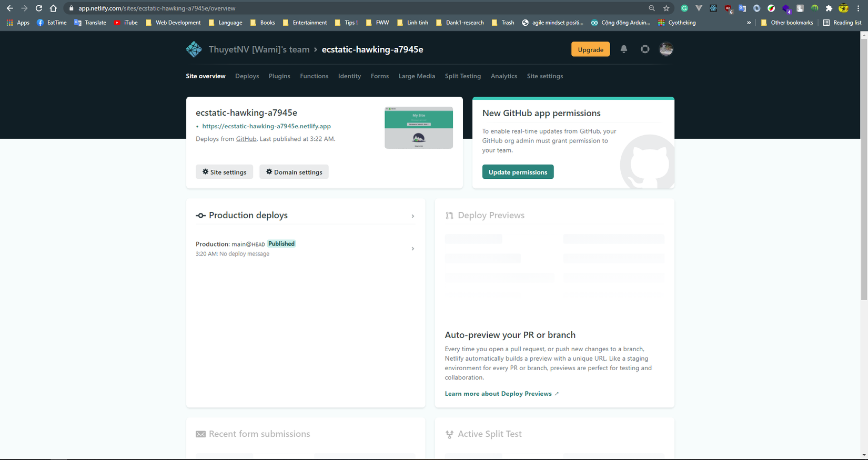Image resolution: width=868 pixels, height=460 pixels.
Task: Open the ecstatic-hawking-a7945e.netlify.app link
Action: [x=266, y=126]
